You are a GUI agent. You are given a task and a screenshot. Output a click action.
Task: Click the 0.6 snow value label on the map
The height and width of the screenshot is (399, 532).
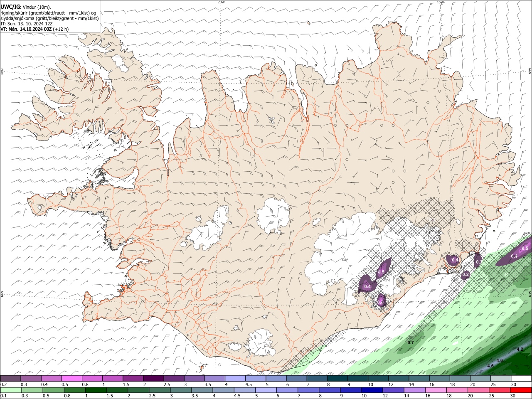pyautogui.click(x=381, y=303)
